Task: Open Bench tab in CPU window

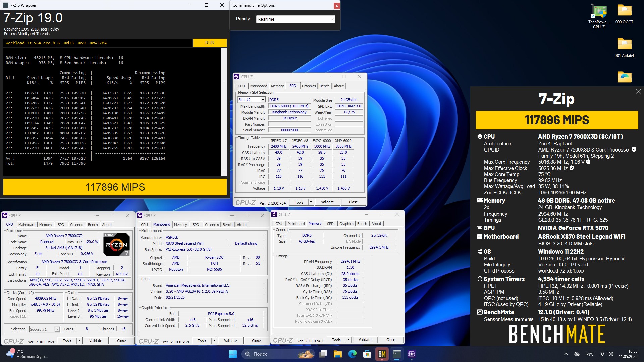Action: (93, 225)
